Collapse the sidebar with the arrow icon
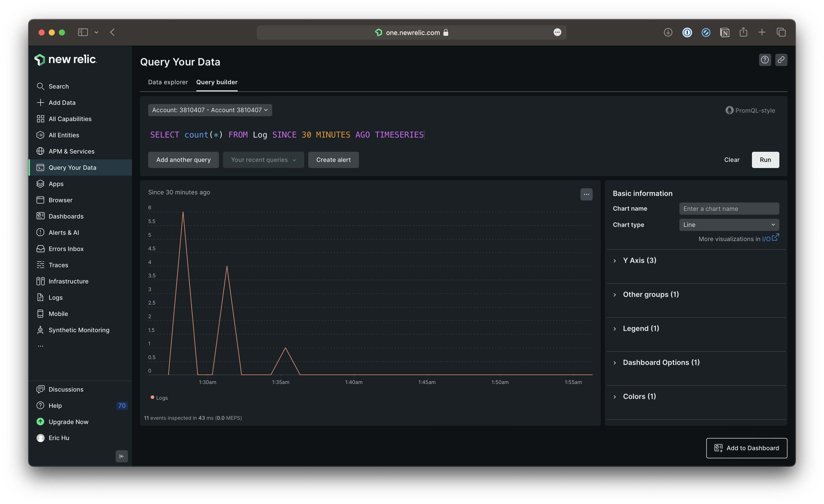The height and width of the screenshot is (504, 824). (122, 456)
